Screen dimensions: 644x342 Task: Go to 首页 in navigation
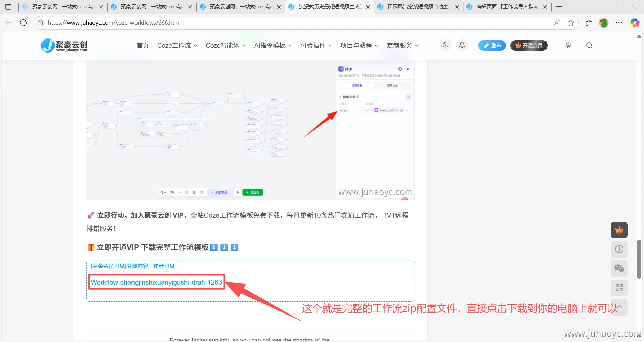click(143, 45)
